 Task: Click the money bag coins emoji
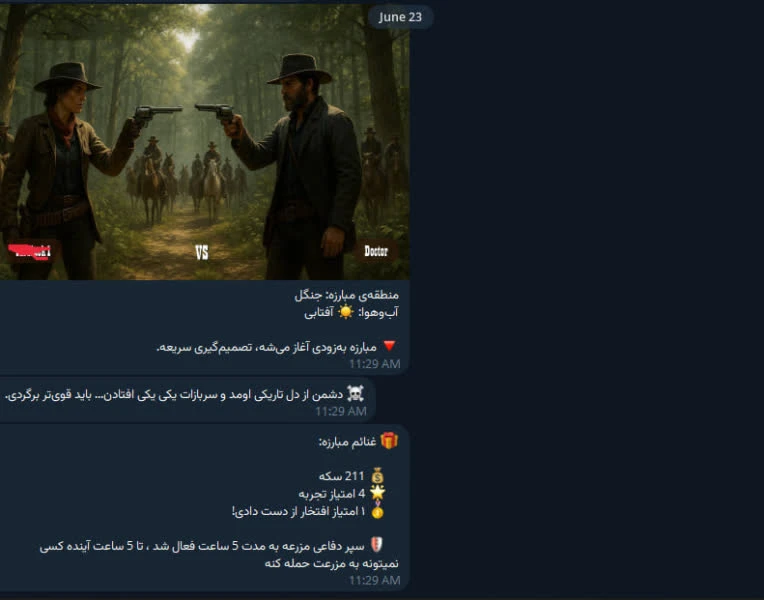pyautogui.click(x=377, y=476)
